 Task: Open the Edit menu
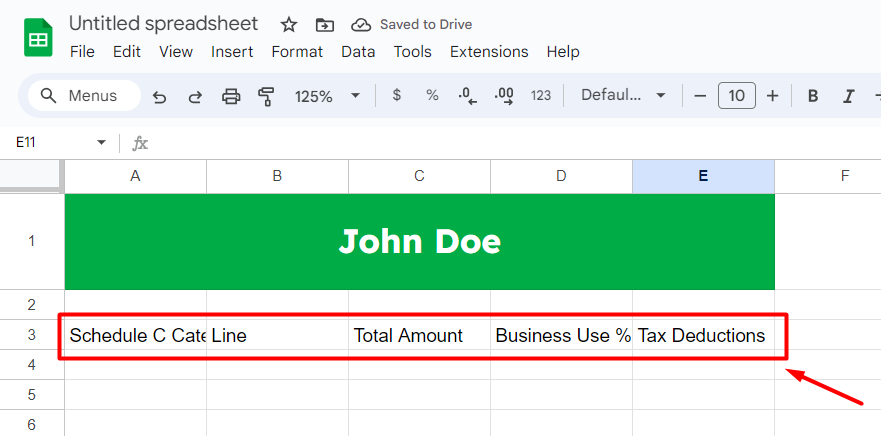pos(126,52)
